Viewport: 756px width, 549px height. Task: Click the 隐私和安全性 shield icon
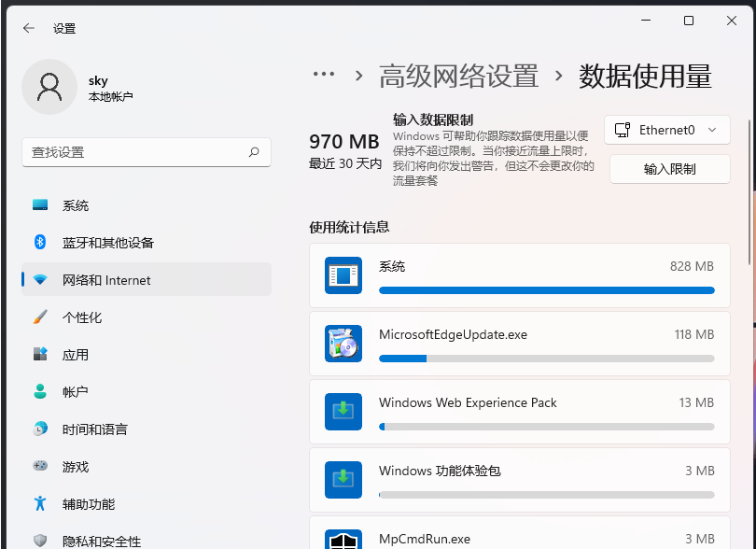(39, 540)
